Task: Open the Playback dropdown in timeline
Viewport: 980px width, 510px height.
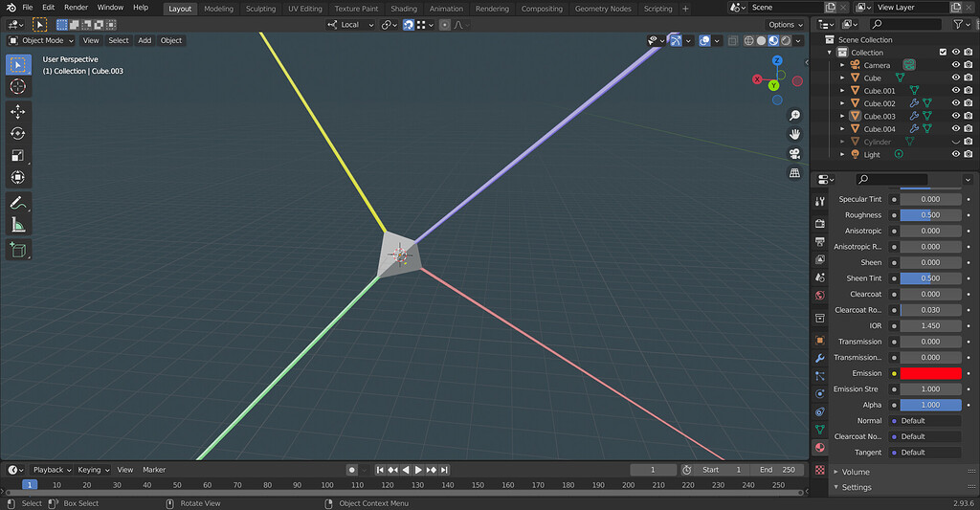Action: tap(53, 470)
